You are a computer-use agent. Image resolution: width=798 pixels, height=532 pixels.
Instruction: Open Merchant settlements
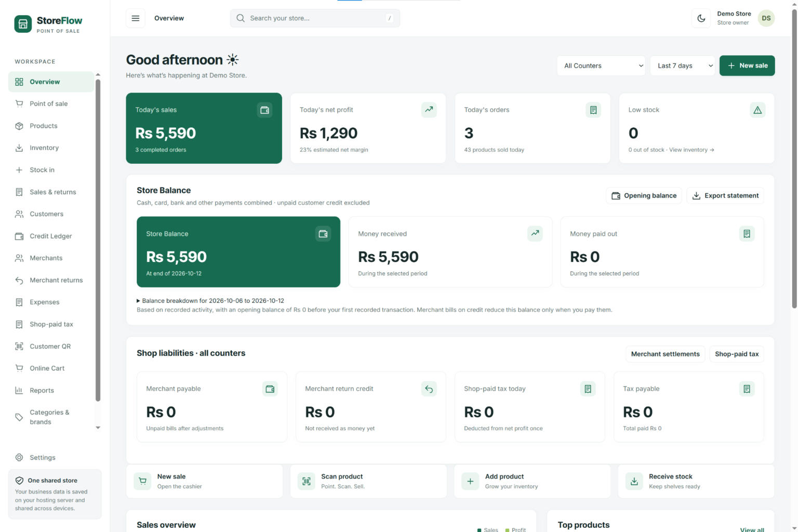pos(665,354)
